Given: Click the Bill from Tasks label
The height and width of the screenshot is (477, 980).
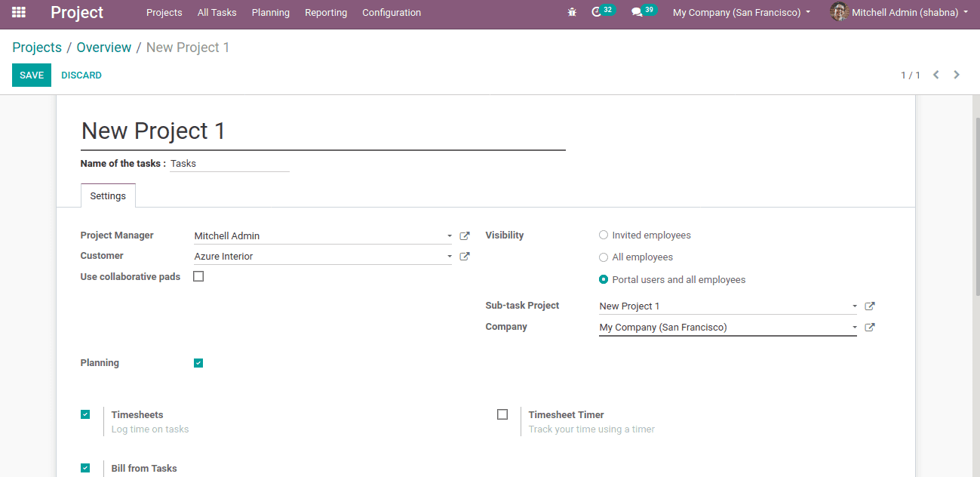Looking at the screenshot, I should (x=144, y=468).
